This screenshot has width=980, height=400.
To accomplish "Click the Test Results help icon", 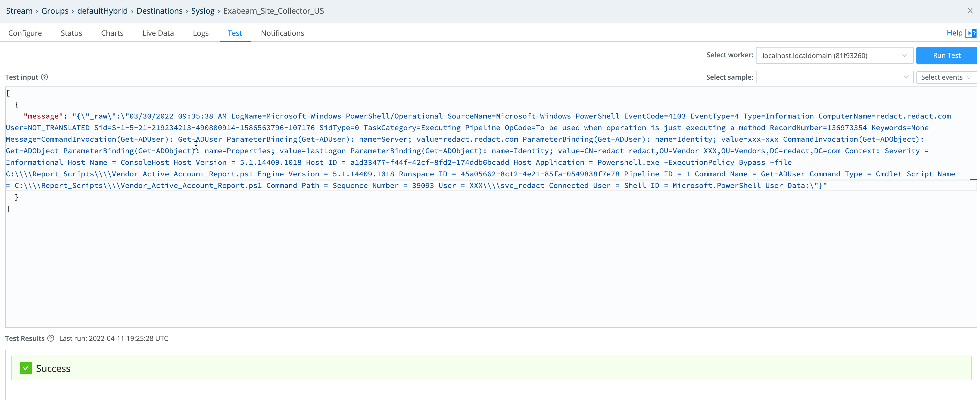I will point(51,338).
